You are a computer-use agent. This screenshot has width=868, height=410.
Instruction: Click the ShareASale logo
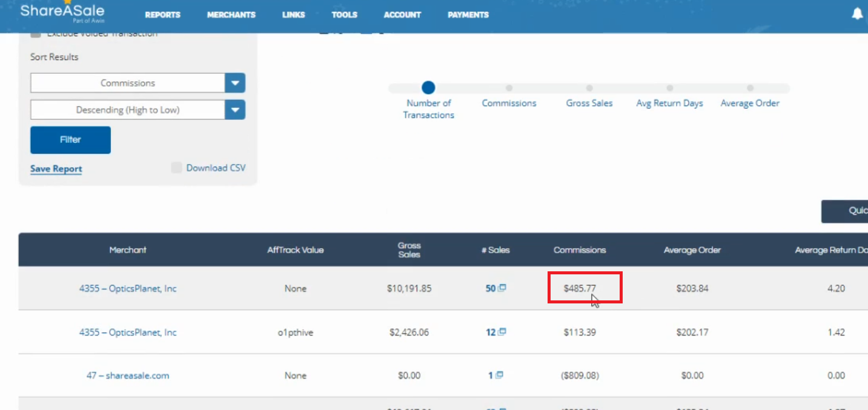click(x=62, y=12)
